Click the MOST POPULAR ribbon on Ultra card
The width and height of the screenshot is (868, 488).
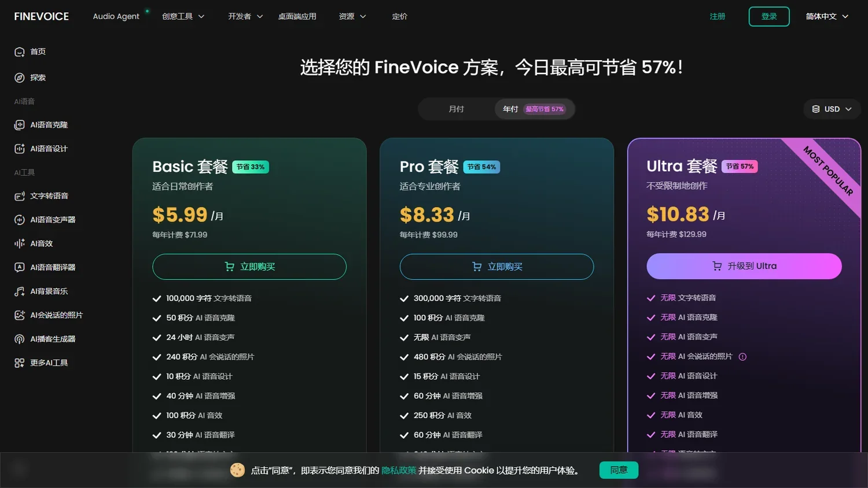[827, 171]
